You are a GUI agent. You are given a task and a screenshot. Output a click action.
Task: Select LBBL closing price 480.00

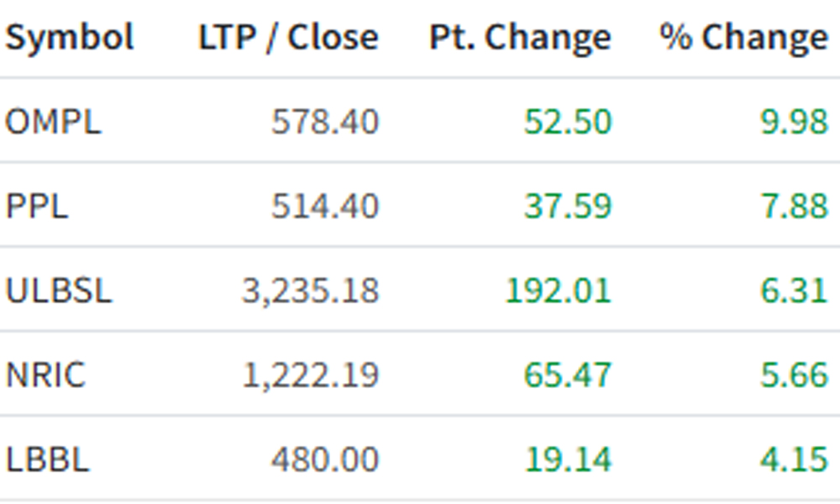click(325, 459)
